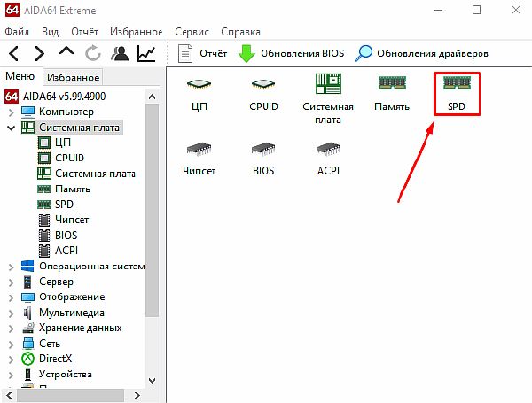Viewport: 532px width, 403px height.
Task: Expand the Отображение tree node
Action: coord(11,298)
